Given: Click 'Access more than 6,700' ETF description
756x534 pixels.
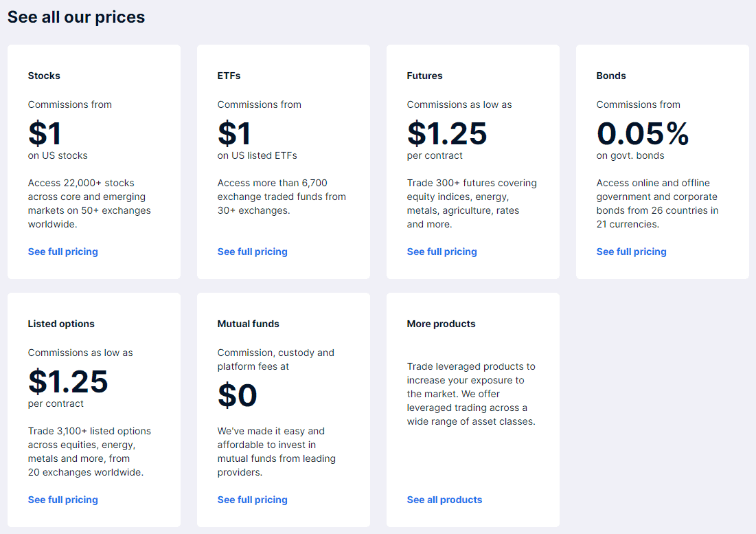Looking at the screenshot, I should point(282,197).
